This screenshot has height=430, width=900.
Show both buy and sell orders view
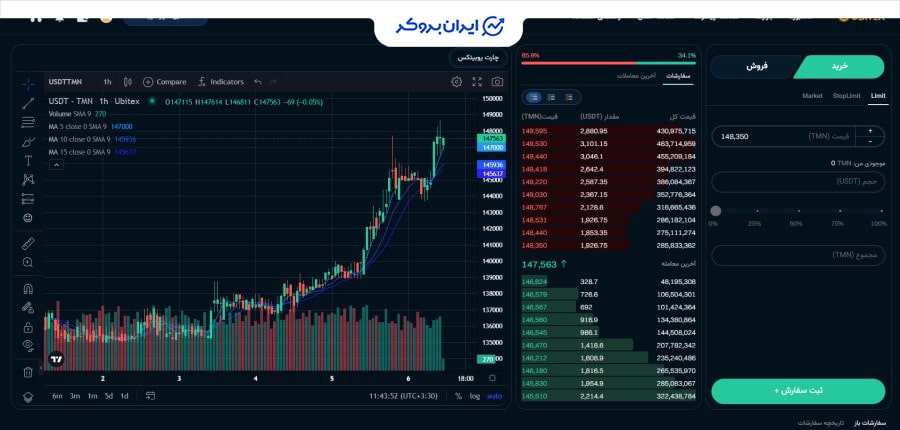coord(534,97)
